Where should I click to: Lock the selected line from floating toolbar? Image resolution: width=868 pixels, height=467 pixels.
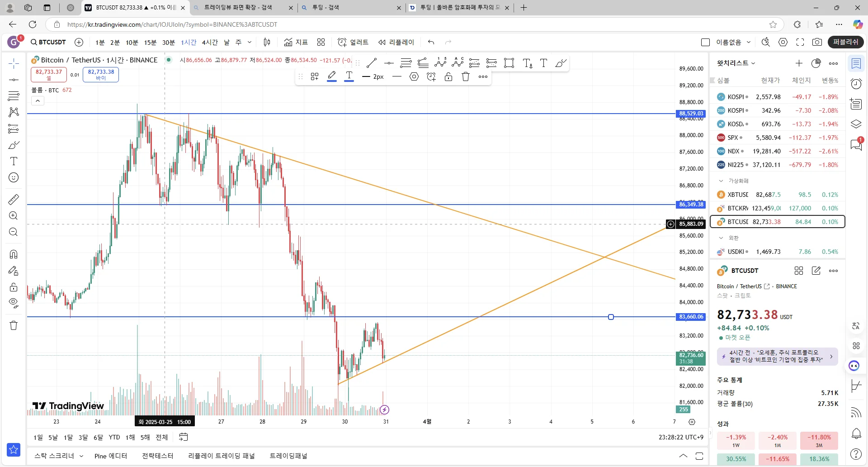(448, 76)
